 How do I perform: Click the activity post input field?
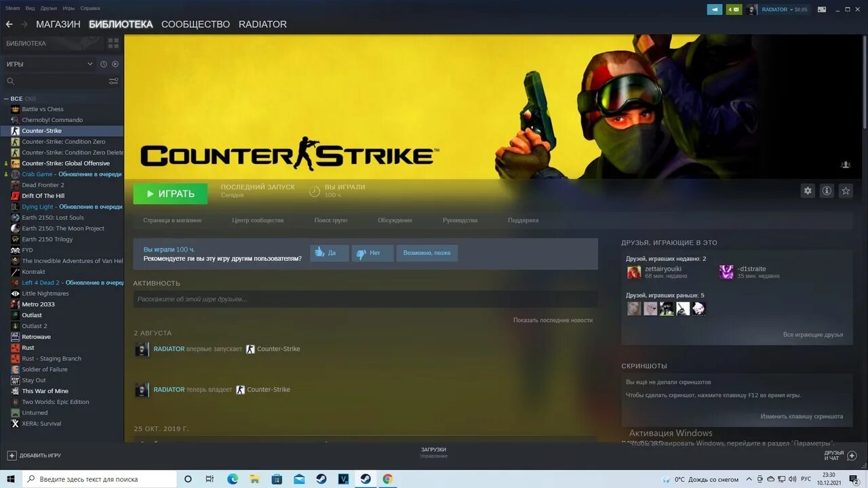366,299
